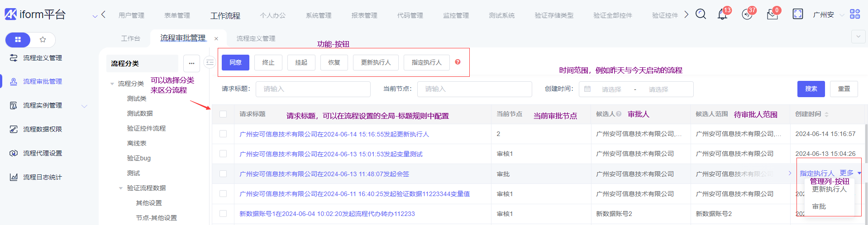
Task: Open the app grid icon at top right
Action: 854,14
